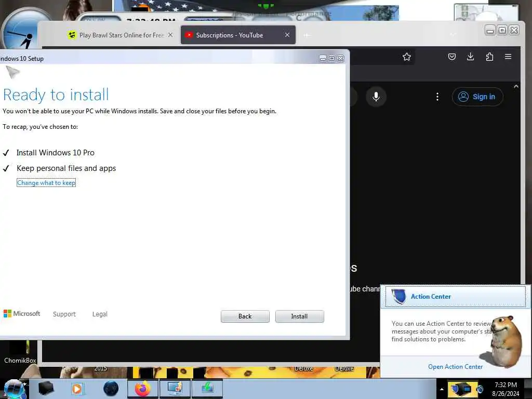Click the Microsoft logo in the Setup footer
This screenshot has width=532, height=399.
coord(22,313)
